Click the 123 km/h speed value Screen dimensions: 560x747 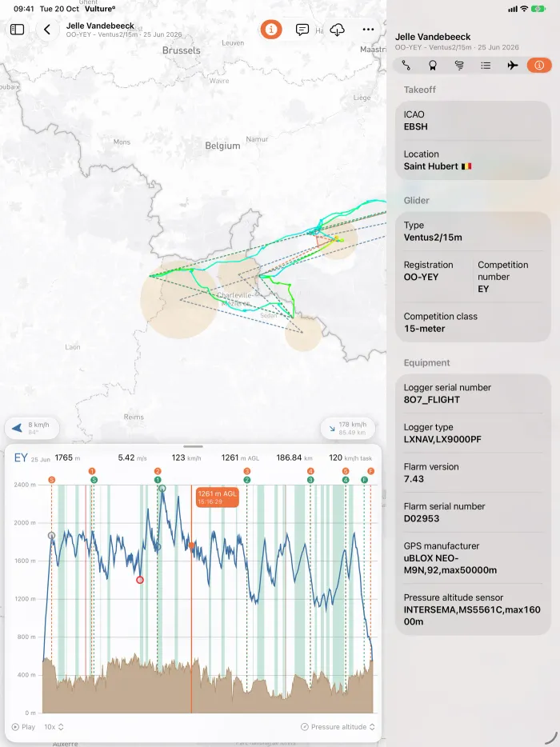click(x=186, y=457)
